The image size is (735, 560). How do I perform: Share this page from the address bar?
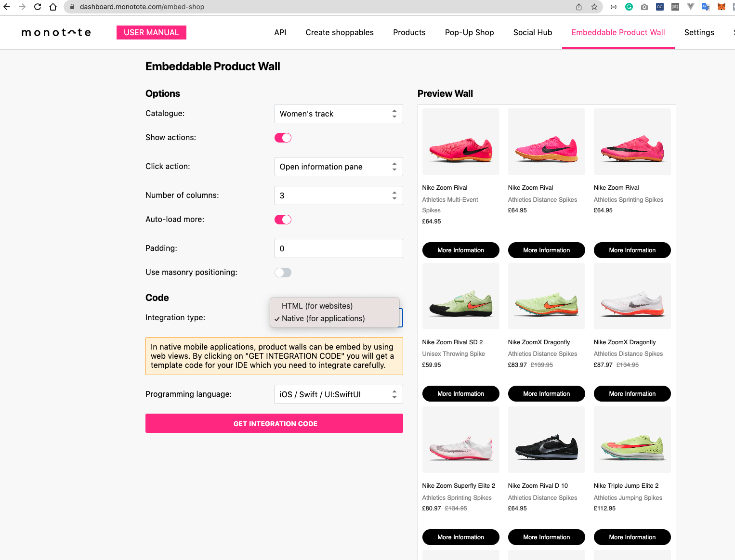click(x=579, y=7)
